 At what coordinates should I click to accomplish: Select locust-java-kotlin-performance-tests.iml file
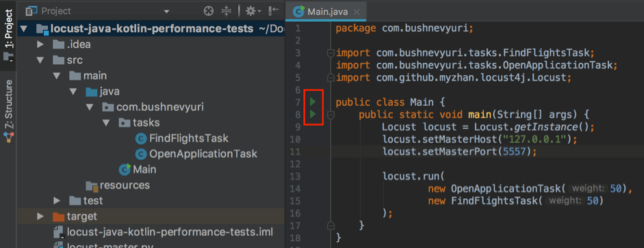(170, 232)
